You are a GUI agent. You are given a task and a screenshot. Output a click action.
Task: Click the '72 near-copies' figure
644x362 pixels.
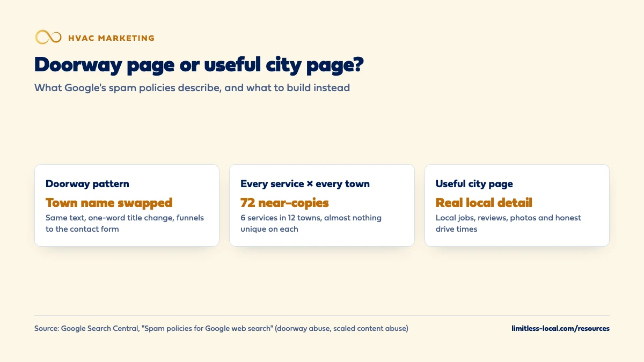284,203
